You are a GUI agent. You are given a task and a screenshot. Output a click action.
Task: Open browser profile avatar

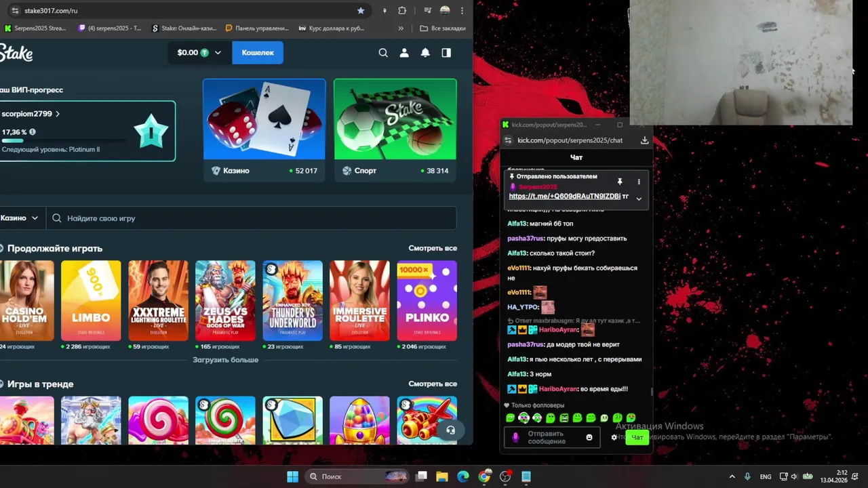tap(445, 11)
